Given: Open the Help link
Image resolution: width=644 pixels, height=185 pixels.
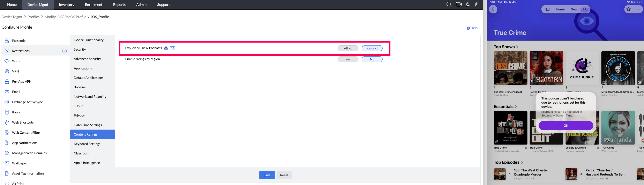Looking at the screenshot, I should pos(472,28).
